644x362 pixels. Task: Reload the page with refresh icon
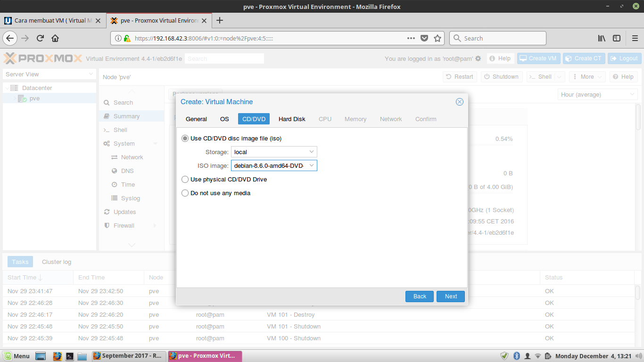click(x=40, y=38)
